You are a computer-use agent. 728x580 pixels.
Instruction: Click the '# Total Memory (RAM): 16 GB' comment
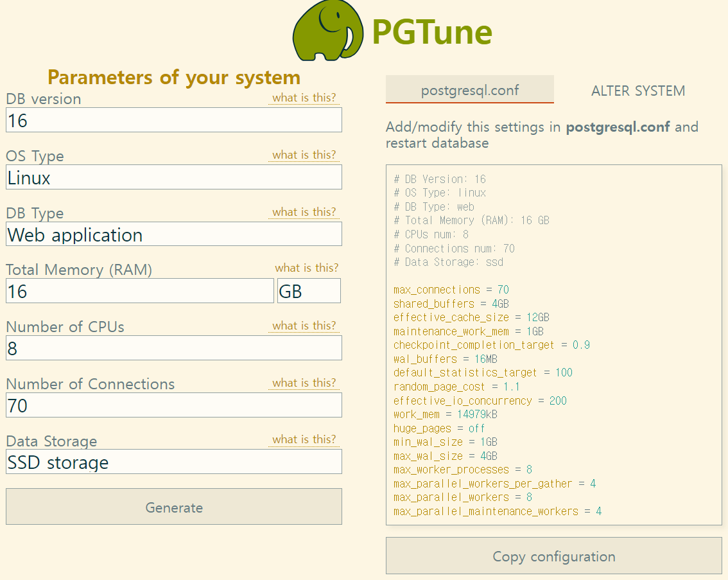pos(471,220)
